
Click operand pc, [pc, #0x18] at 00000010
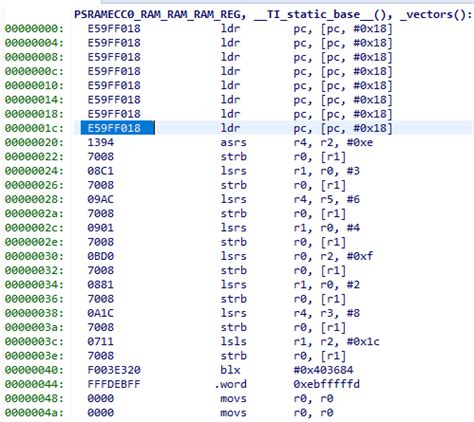pyautogui.click(x=343, y=86)
